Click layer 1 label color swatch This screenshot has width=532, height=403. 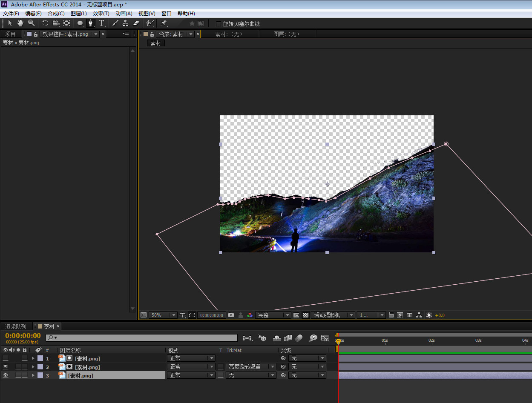[40, 358]
